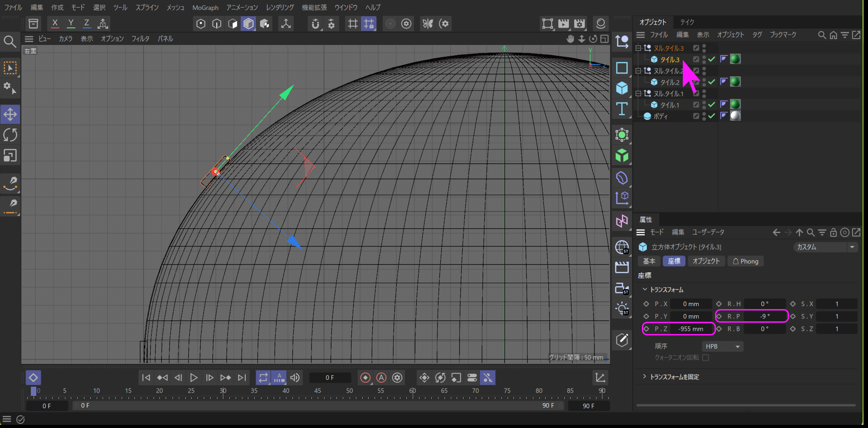Toggle the enable checkmark for ボディ object
The width and height of the screenshot is (868, 428).
[x=711, y=116]
